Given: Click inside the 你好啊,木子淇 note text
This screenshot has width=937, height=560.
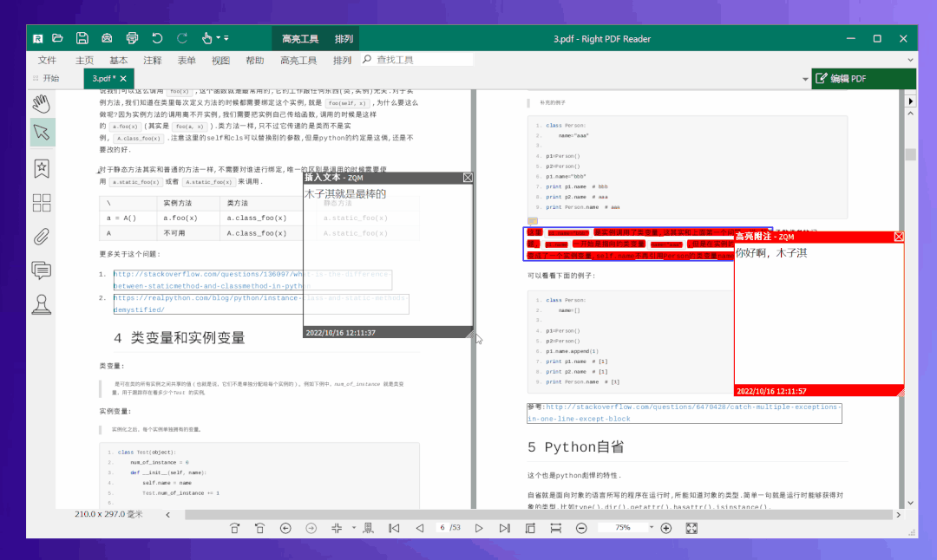Looking at the screenshot, I should pos(771,253).
